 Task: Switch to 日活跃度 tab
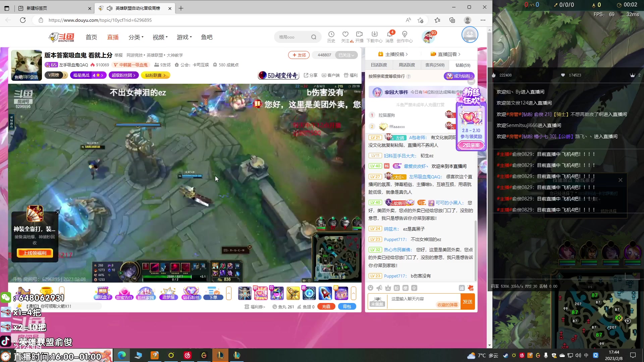click(x=379, y=65)
